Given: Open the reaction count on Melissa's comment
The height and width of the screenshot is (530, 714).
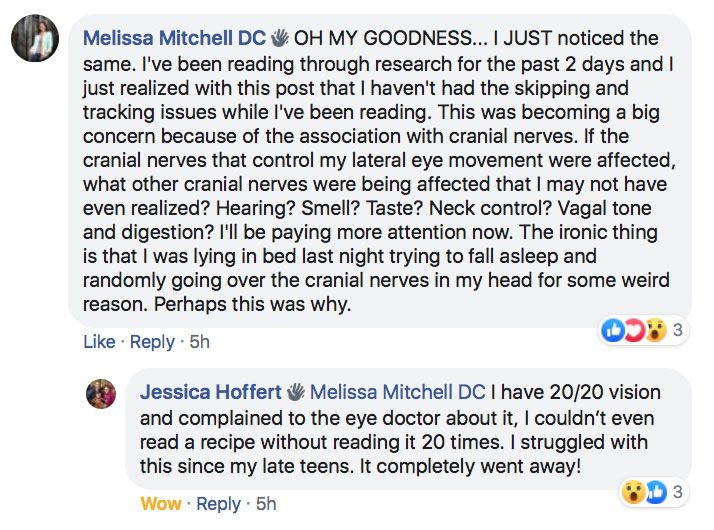Looking at the screenshot, I should [676, 330].
